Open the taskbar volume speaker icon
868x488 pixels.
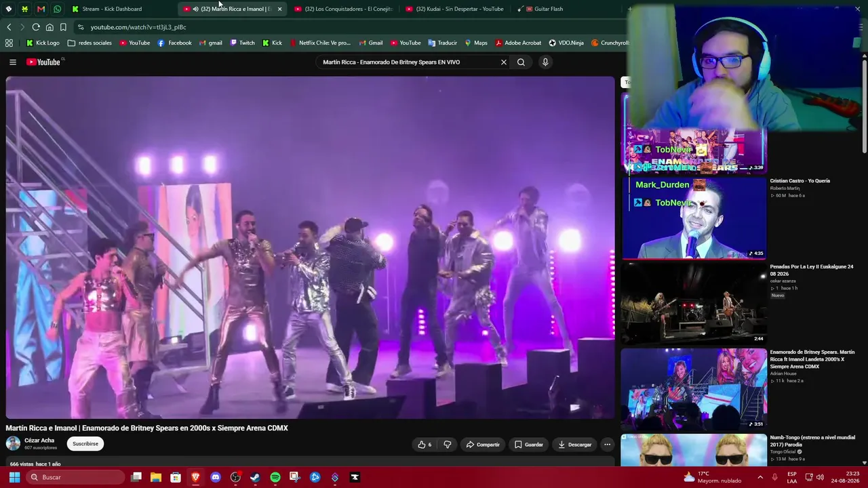pos(820,477)
